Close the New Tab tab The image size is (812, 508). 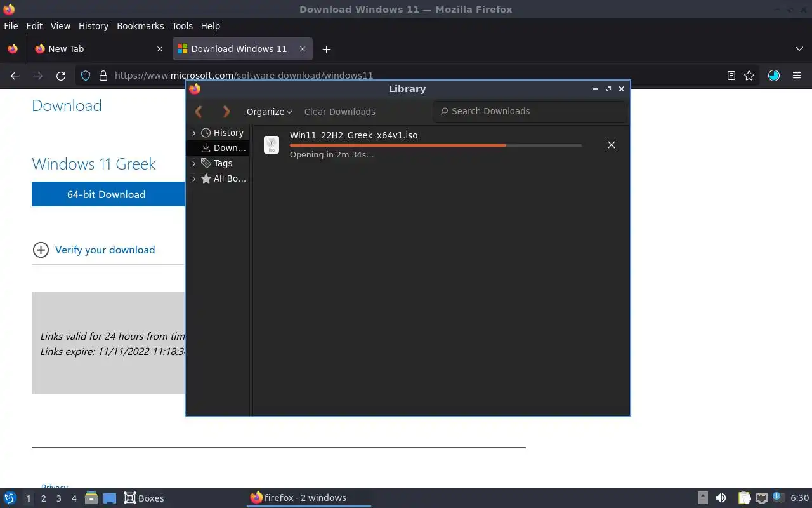[x=160, y=49]
